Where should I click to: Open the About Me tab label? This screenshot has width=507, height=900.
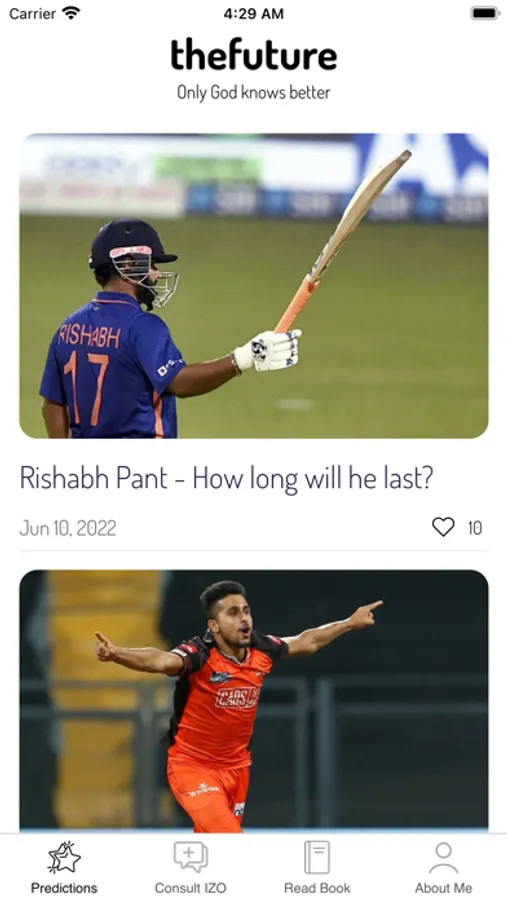(444, 888)
